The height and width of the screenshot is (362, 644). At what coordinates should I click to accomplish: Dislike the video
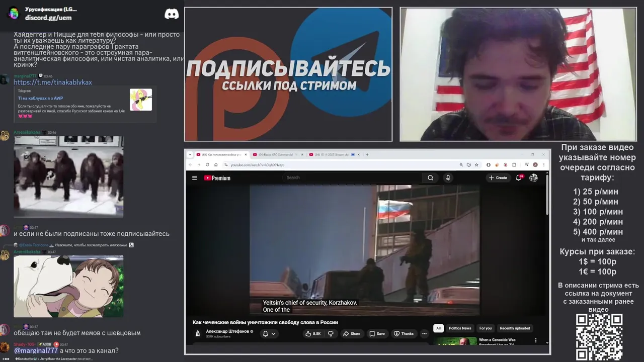[331, 333]
